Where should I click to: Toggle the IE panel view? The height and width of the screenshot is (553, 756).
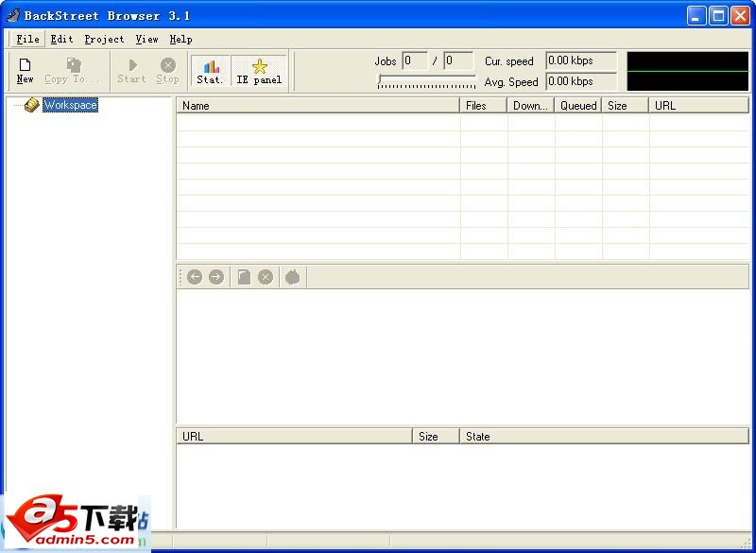coord(258,70)
